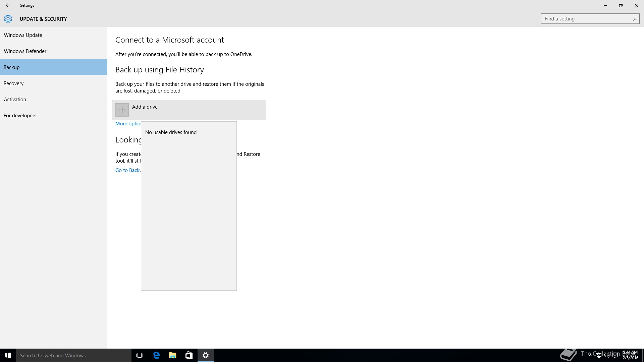Close the Settings window
The height and width of the screenshot is (362, 644).
(x=636, y=5)
